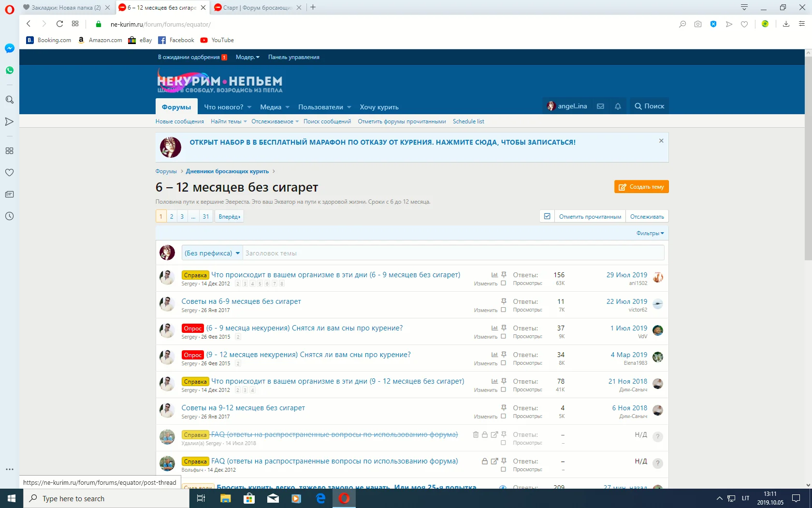This screenshot has width=812, height=508.
Task: Open the angel..ina user account menu
Action: tap(567, 106)
